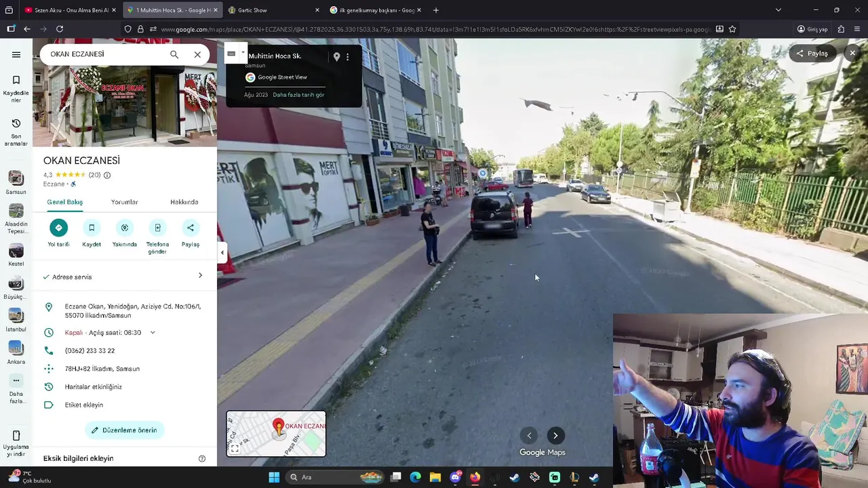Viewport: 868px width, 488px height.
Task: Open the Google Maps hamburger menu
Action: click(16, 54)
